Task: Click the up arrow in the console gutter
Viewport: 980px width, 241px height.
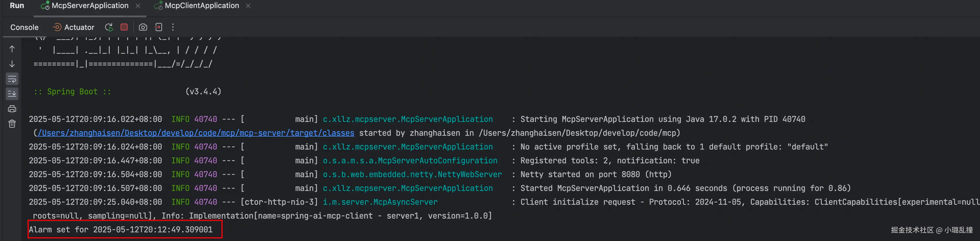Action: [x=12, y=49]
